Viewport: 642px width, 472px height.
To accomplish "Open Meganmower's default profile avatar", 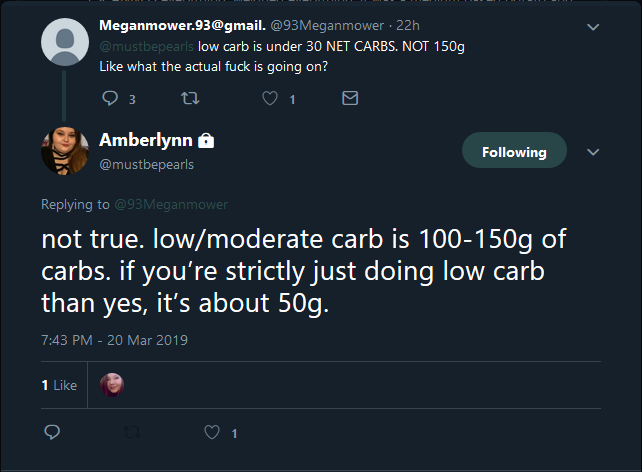I will 65,42.
